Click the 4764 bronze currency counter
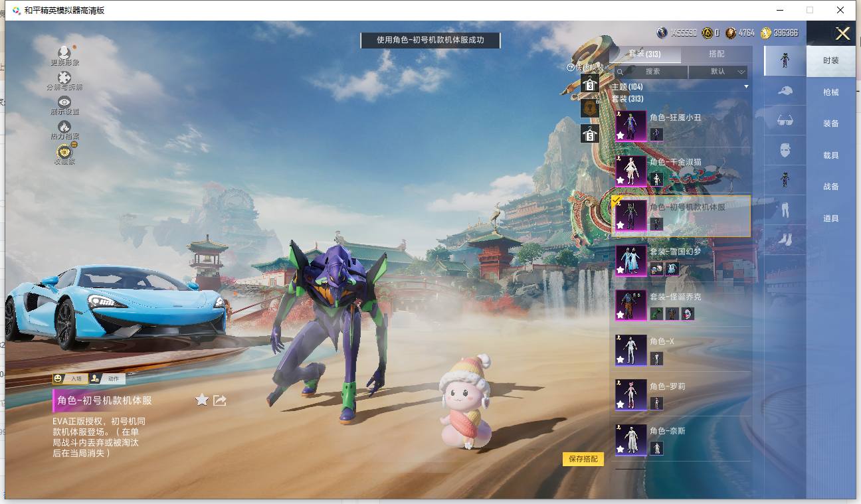The height and width of the screenshot is (504, 861). (740, 33)
